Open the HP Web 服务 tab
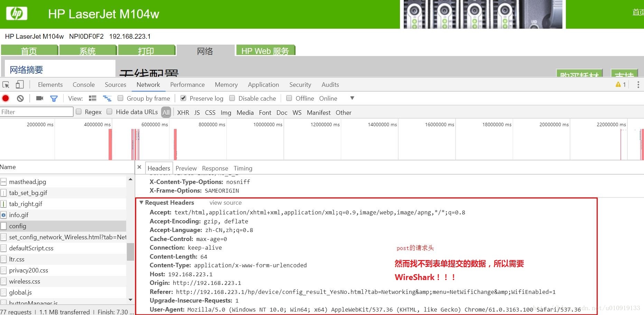 click(265, 50)
